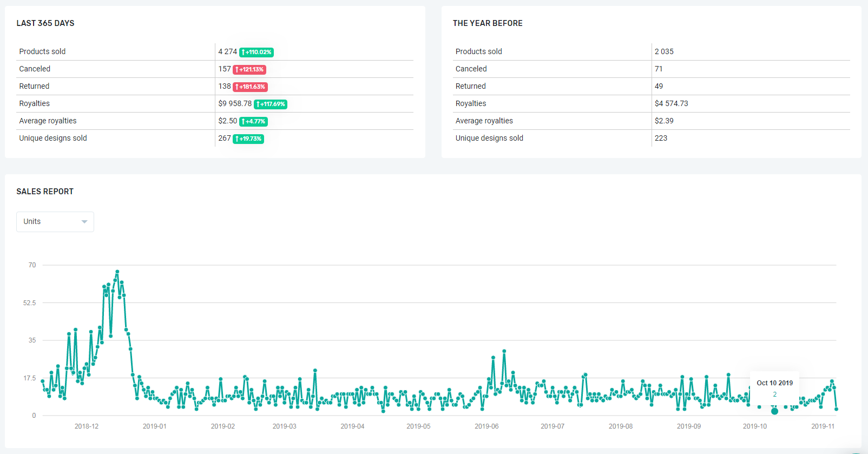Click the Sales Report section title
868x454 pixels.
point(45,192)
